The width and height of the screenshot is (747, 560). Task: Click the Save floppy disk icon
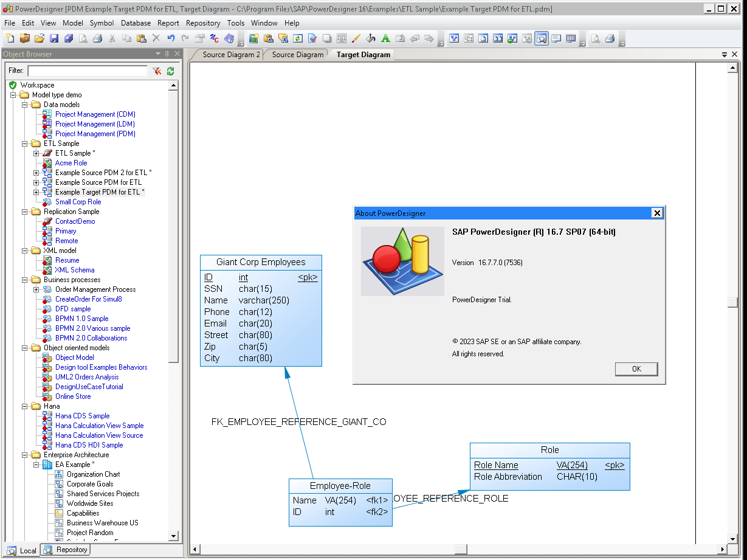click(54, 38)
